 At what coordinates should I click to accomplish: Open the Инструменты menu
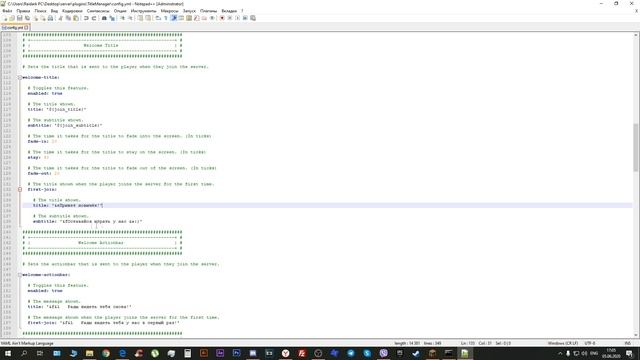coord(144,11)
